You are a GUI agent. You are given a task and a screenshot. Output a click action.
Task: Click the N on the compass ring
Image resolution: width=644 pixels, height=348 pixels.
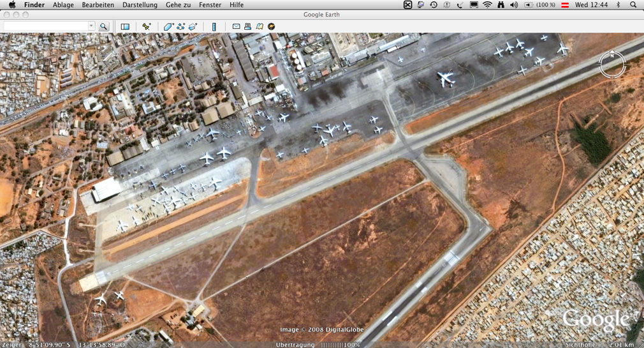[x=612, y=54]
